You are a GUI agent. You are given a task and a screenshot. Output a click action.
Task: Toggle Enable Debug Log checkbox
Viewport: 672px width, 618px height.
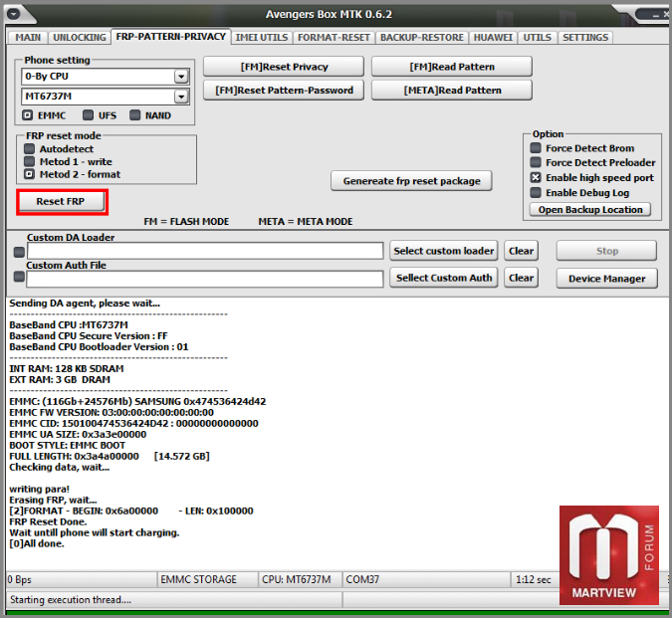click(536, 193)
